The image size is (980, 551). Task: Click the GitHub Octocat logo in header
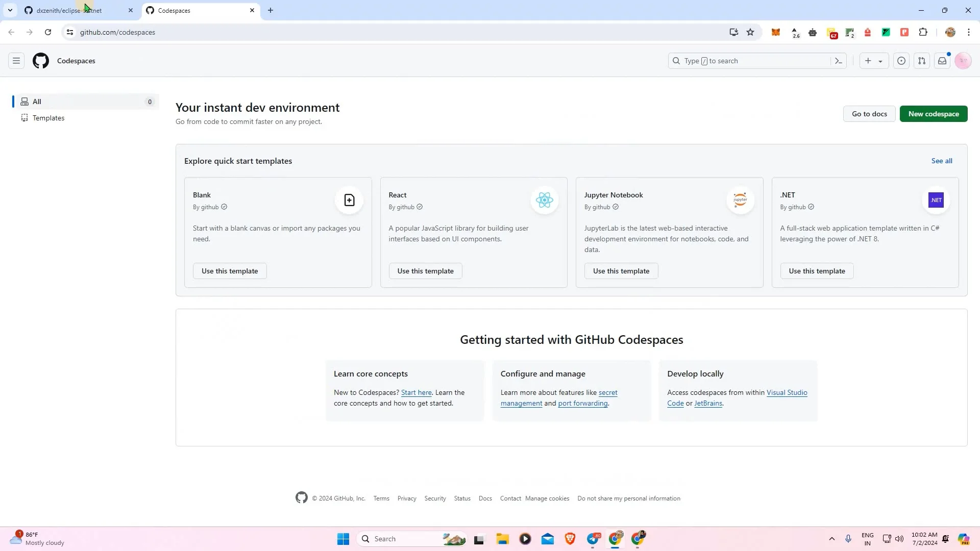(41, 61)
